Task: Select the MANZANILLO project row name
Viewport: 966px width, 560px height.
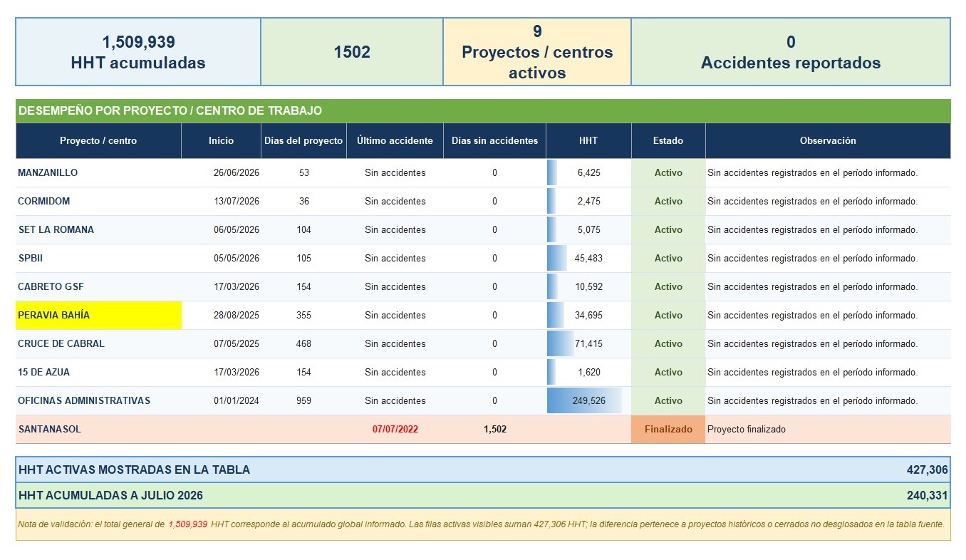Action: 48,172
